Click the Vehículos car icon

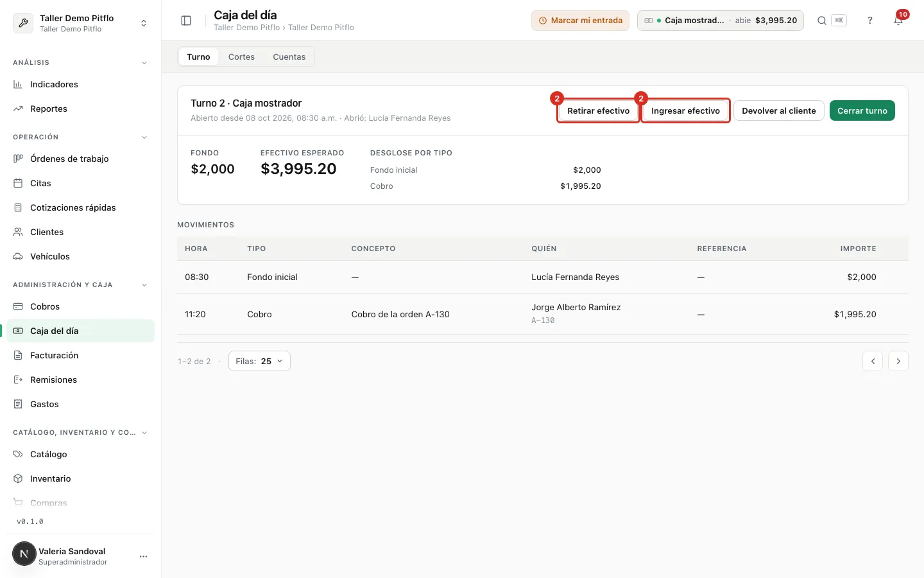pyautogui.click(x=18, y=256)
